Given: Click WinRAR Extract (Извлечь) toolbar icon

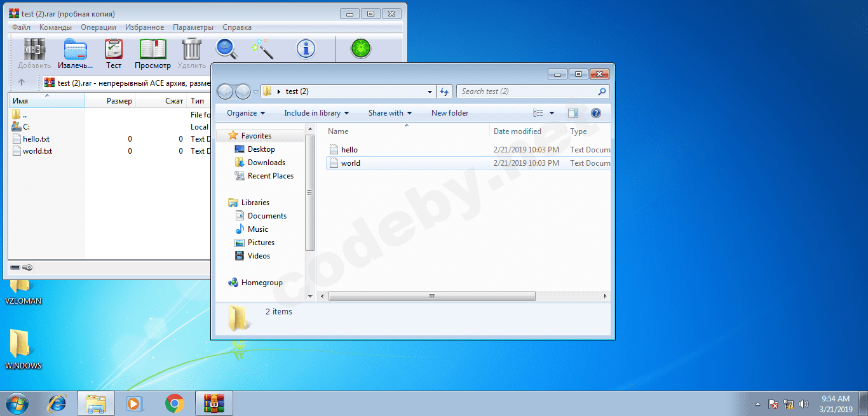Looking at the screenshot, I should pos(76,49).
